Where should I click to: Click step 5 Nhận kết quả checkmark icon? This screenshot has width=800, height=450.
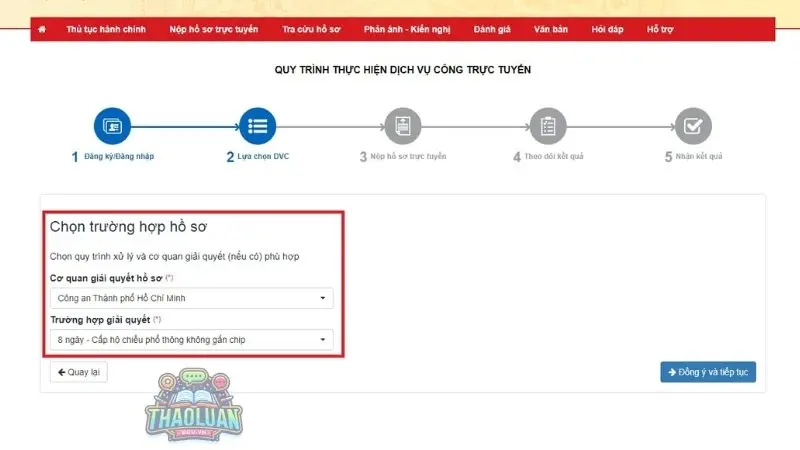point(693,126)
